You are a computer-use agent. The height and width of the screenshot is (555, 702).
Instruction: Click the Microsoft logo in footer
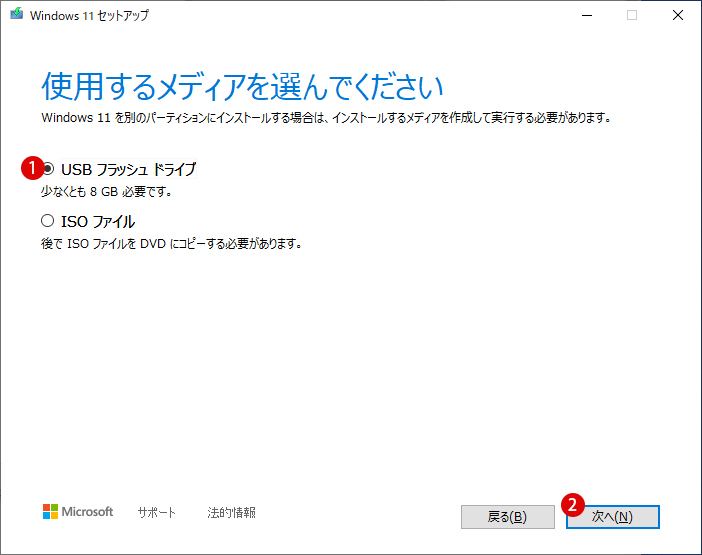pyautogui.click(x=78, y=512)
